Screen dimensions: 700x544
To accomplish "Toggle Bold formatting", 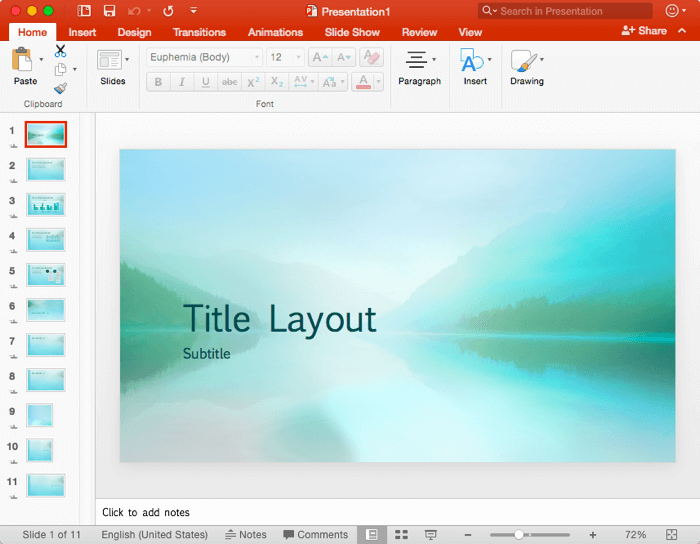I will coord(158,82).
